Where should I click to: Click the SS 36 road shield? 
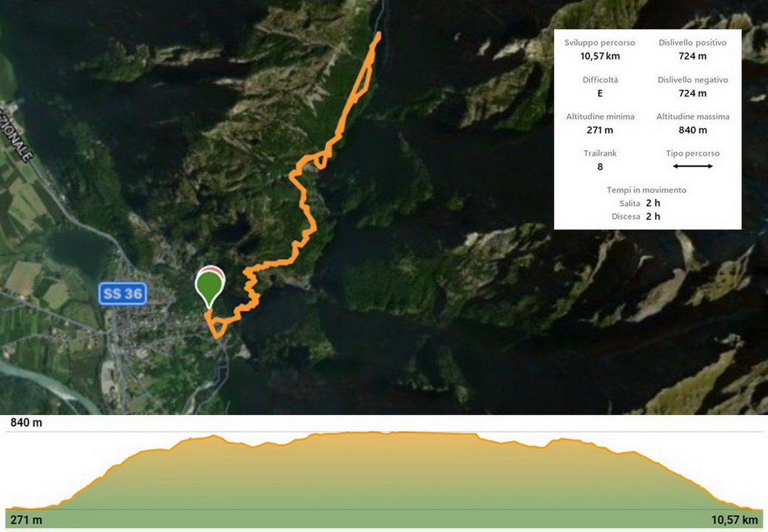tap(122, 294)
